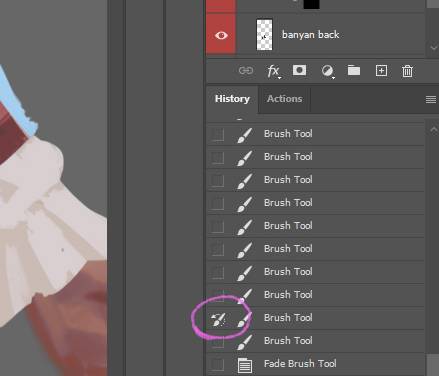Select Brush Tool state with history brush source
439x376 pixels.
315,318
